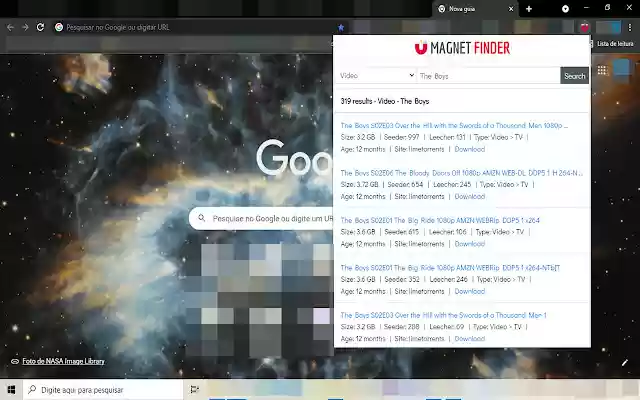Viewport: 640px width, 400px height.
Task: Click the Magnet Finder search text field
Action: 488,76
